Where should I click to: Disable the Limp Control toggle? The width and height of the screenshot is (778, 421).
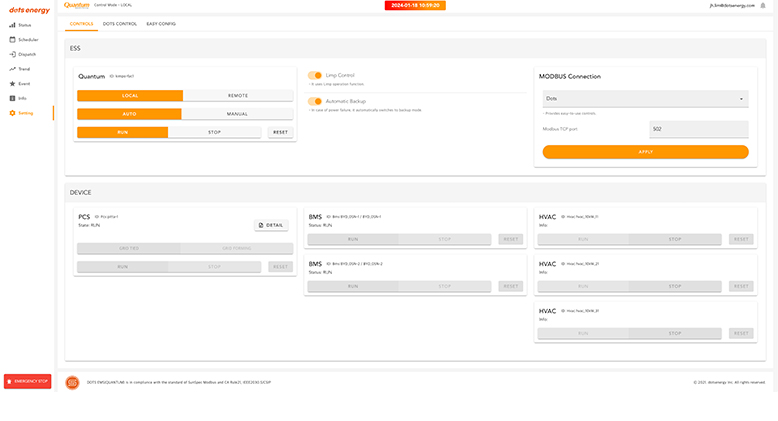point(315,75)
